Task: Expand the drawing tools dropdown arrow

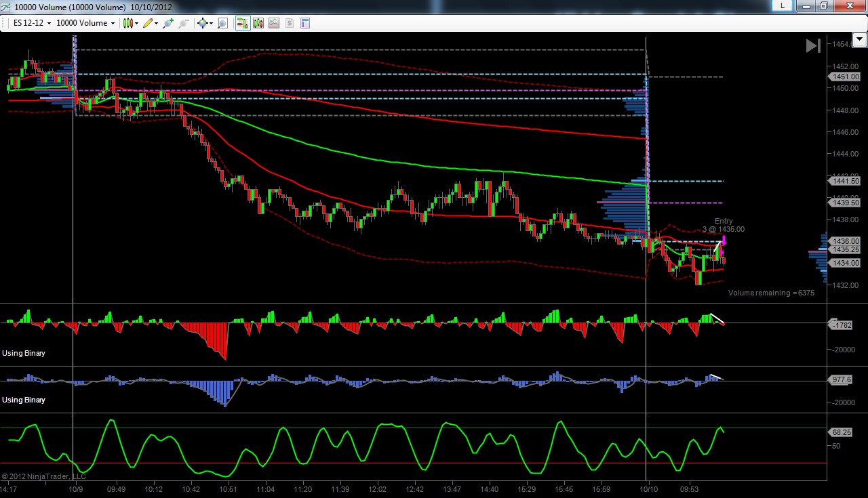Action: tap(157, 23)
